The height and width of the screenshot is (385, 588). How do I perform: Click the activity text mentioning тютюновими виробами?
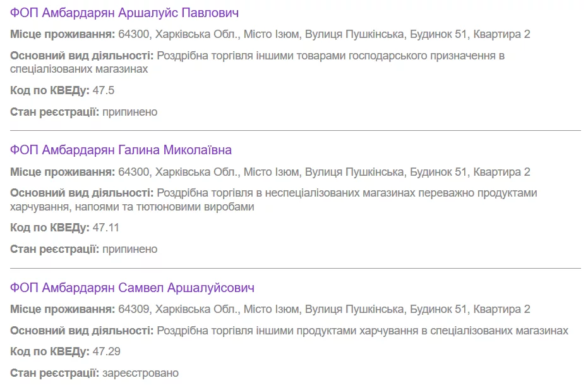tap(346, 193)
